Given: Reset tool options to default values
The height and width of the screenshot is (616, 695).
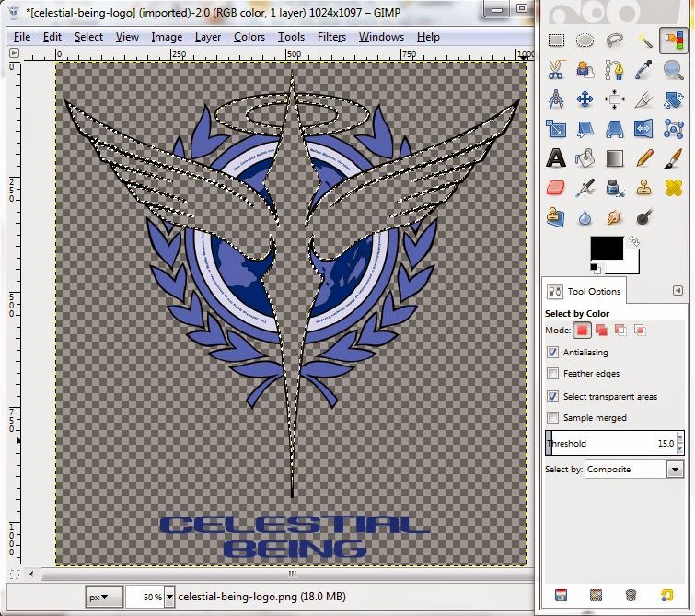Looking at the screenshot, I should click(x=666, y=595).
